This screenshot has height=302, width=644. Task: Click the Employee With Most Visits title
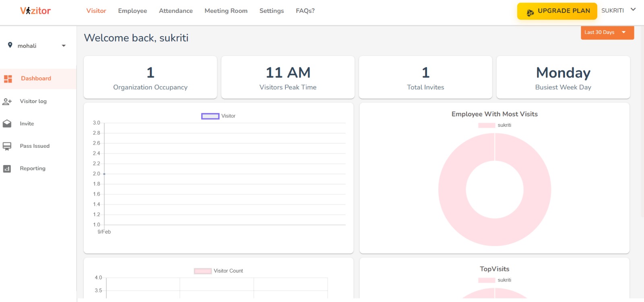pyautogui.click(x=495, y=114)
